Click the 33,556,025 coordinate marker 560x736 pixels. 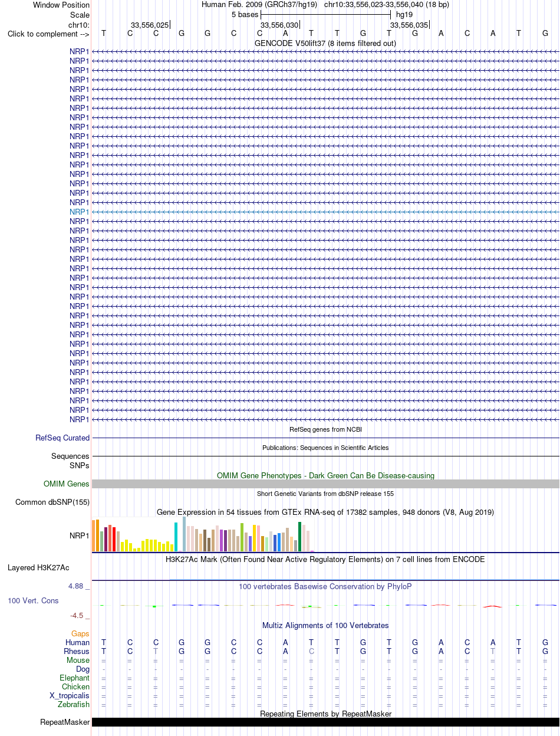point(150,25)
